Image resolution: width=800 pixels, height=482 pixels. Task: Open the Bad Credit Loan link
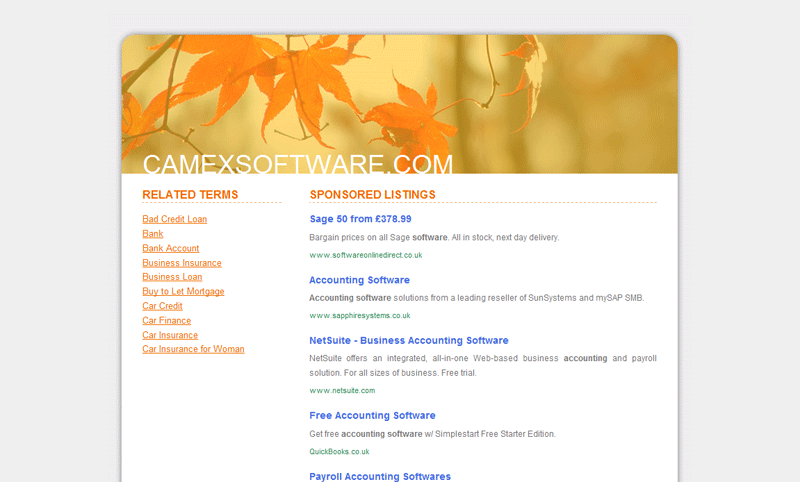(x=174, y=219)
